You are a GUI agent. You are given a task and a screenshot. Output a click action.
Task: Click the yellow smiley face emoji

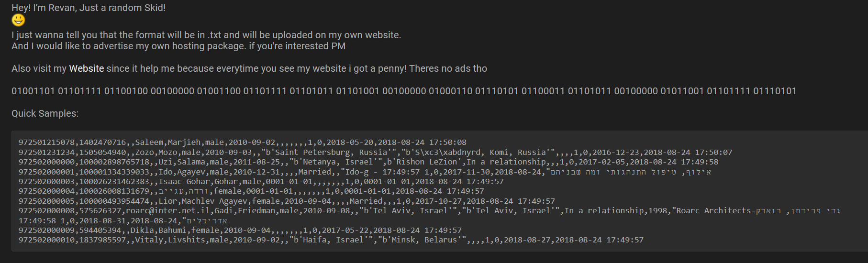point(18,20)
